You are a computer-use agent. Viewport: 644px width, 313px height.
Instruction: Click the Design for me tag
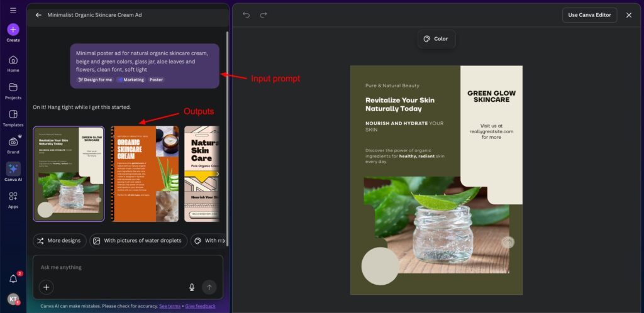click(95, 80)
